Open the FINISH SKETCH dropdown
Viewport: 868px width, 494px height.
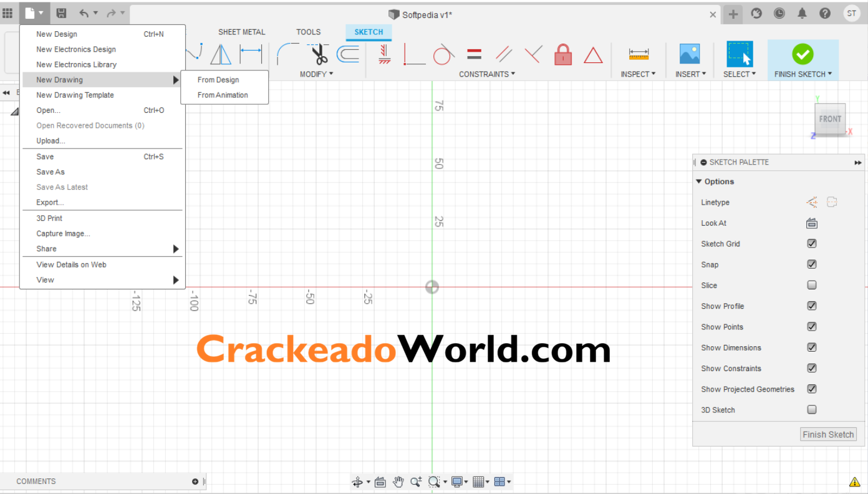[x=803, y=74]
